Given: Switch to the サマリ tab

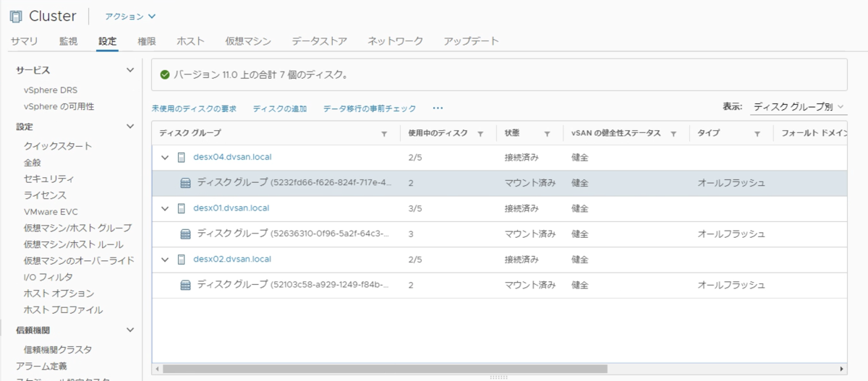Looking at the screenshot, I should pos(25,41).
